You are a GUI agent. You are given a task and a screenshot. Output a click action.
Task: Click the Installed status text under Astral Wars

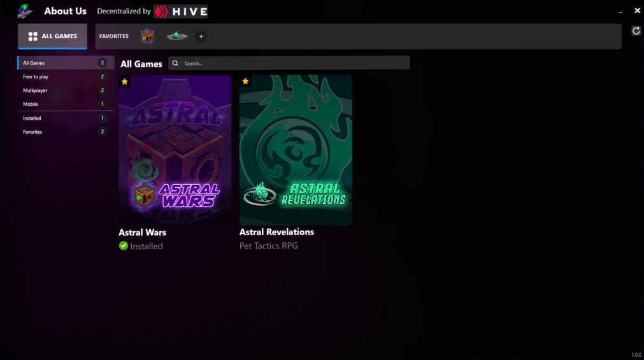point(147,246)
